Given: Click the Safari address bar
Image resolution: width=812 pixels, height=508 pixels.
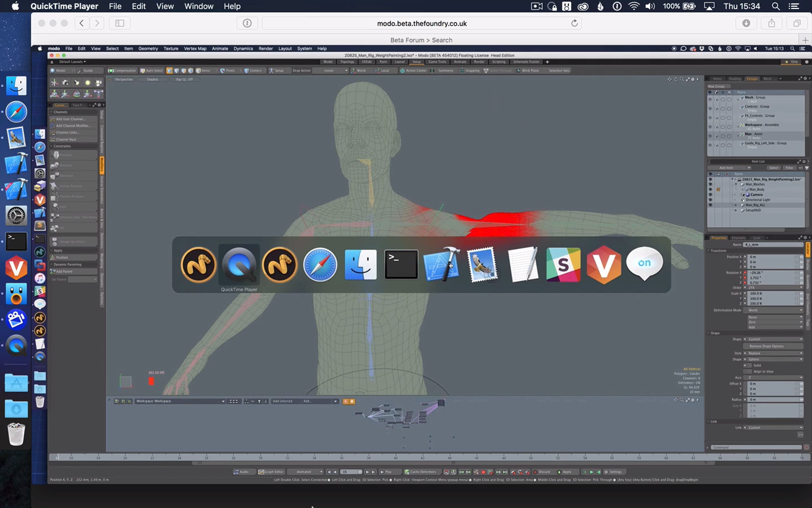Looking at the screenshot, I should (422, 23).
